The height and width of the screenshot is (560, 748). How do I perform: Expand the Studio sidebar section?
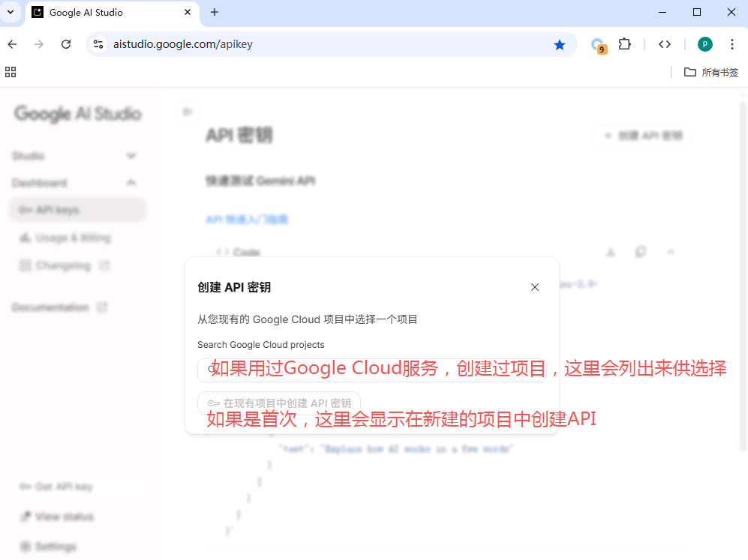pos(74,156)
